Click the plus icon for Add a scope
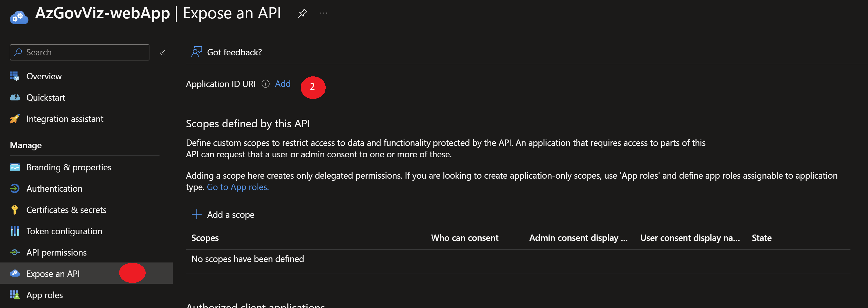Screen dimensions: 868x308 [196, 215]
